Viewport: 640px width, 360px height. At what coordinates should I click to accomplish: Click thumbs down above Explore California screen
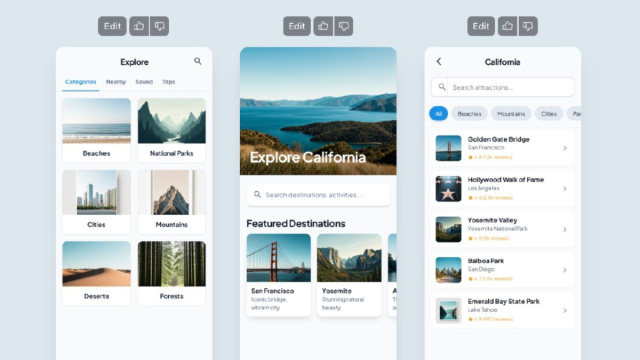coord(344,26)
